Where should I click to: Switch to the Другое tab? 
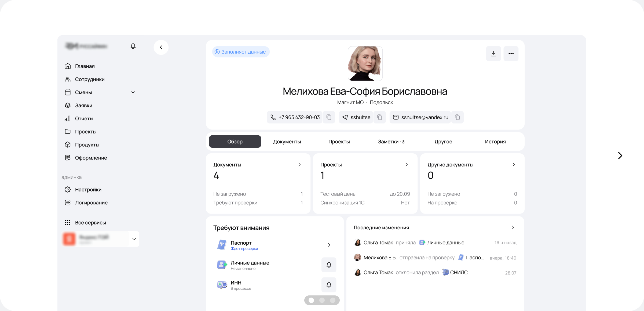click(x=443, y=142)
